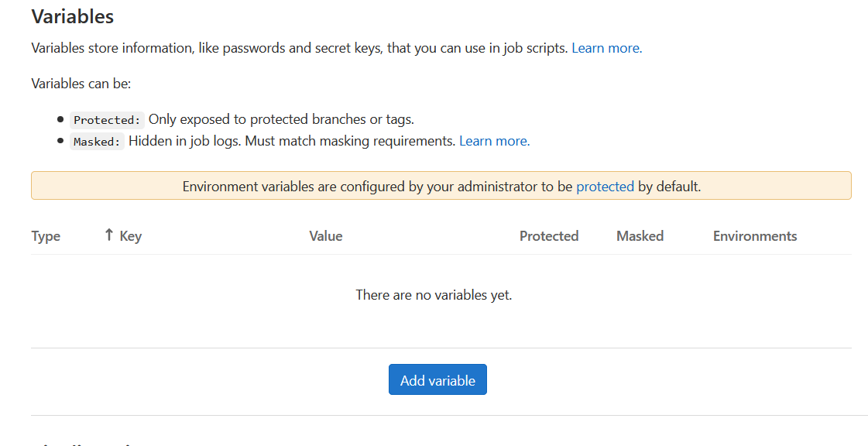Open Learn more link for masking requirements

click(x=494, y=141)
